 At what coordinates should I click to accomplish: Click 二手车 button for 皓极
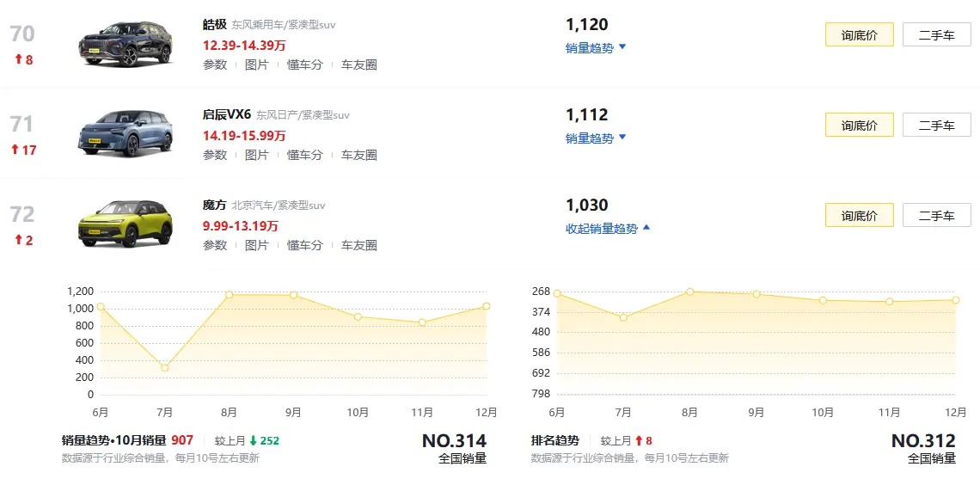tap(937, 35)
